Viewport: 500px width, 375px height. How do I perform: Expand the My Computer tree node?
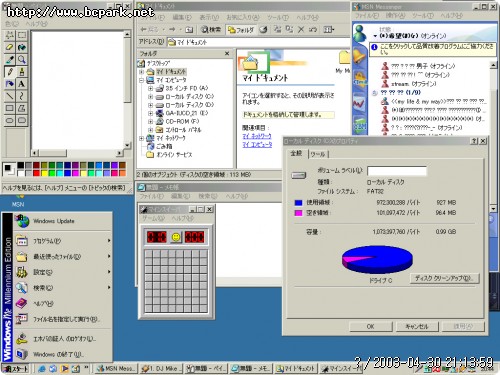pyautogui.click(x=141, y=80)
